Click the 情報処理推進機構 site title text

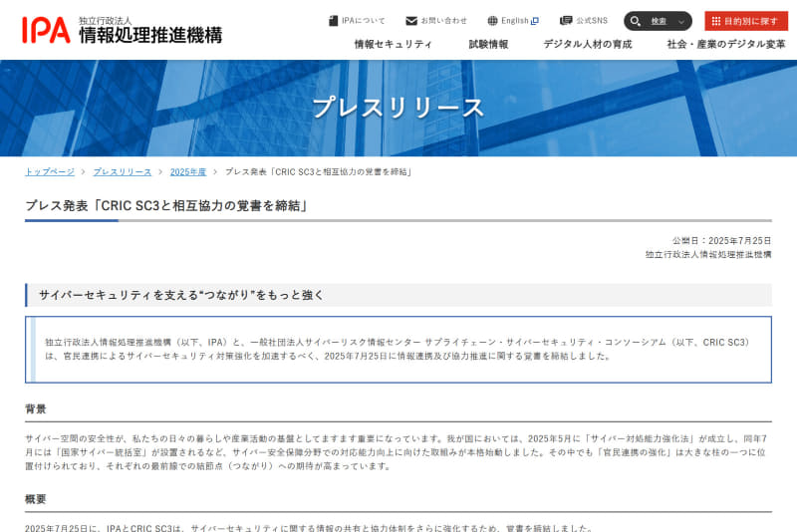point(150,35)
